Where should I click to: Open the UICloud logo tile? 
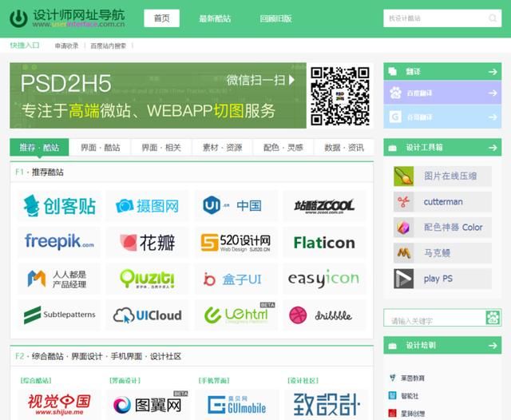[147, 315]
